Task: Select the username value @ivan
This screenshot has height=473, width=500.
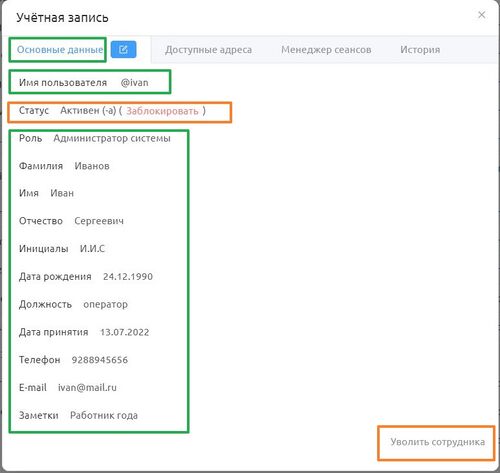Action: click(x=135, y=82)
